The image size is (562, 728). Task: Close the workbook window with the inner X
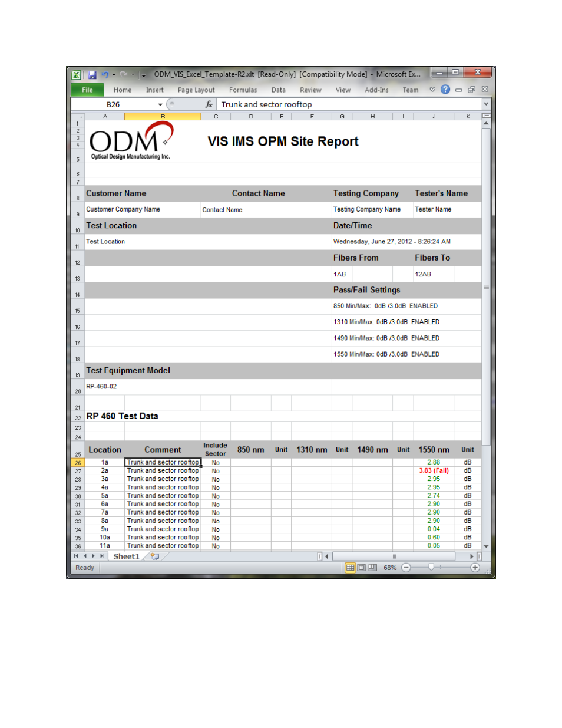[485, 90]
